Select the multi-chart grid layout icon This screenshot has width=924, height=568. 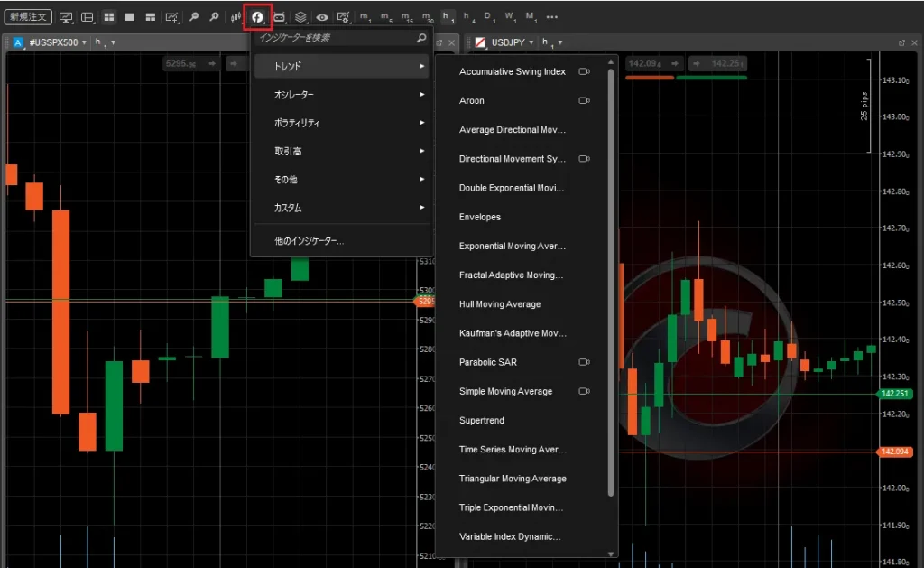click(109, 17)
